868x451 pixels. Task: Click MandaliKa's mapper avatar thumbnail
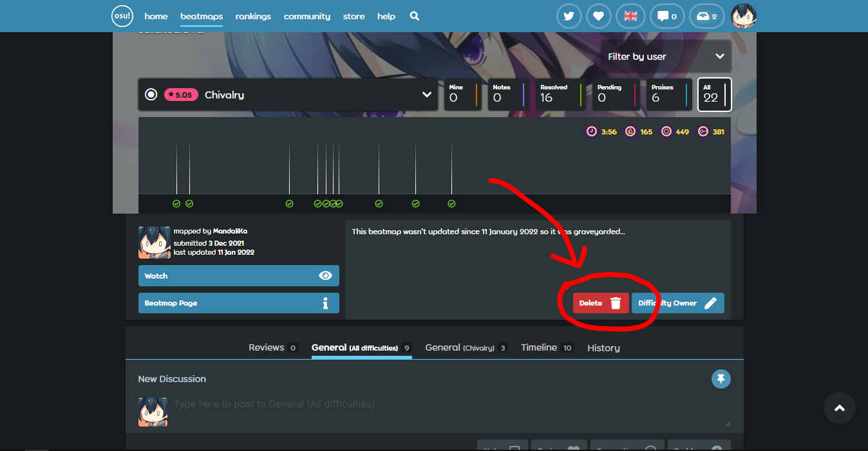pyautogui.click(x=155, y=243)
